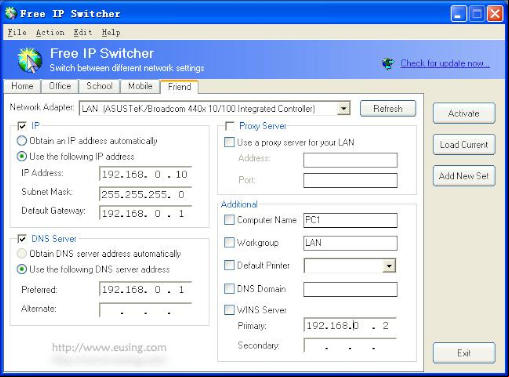Open the Network Adapter dropdown
This screenshot has width=509, height=377.
(x=343, y=108)
